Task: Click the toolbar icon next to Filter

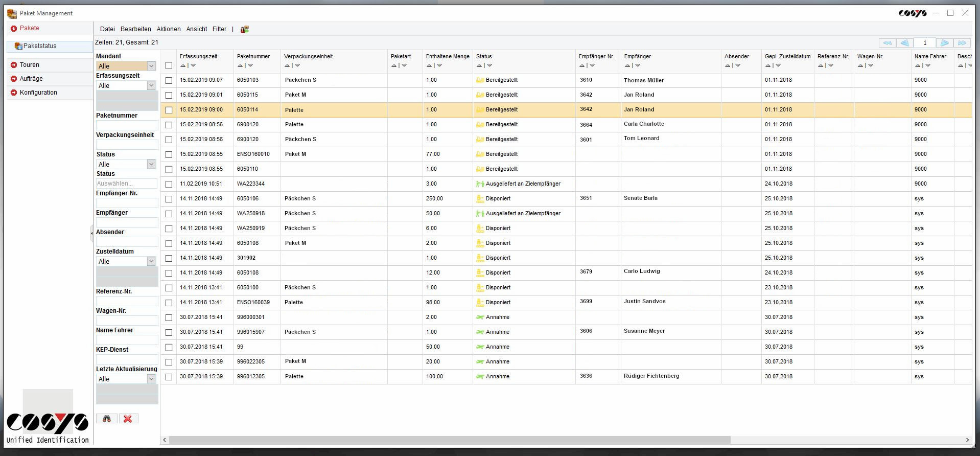Action: [x=245, y=29]
